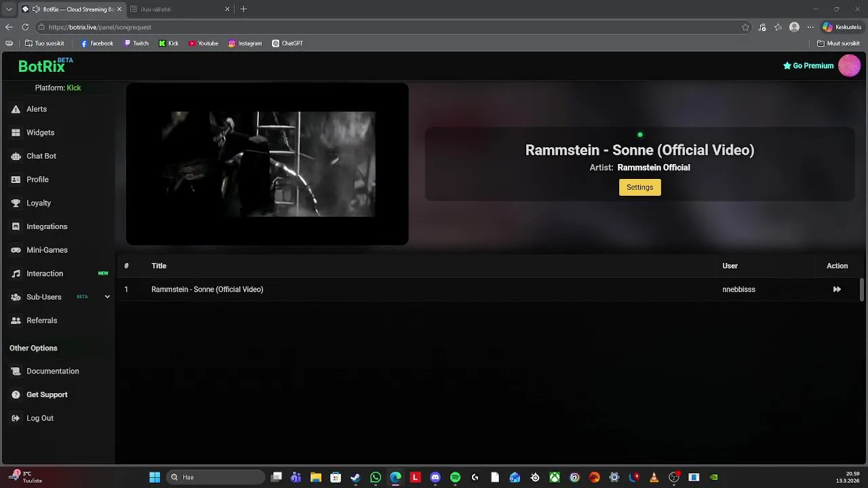The image size is (868, 488).
Task: Open the Keskustelu Copilot button
Action: [x=842, y=27]
